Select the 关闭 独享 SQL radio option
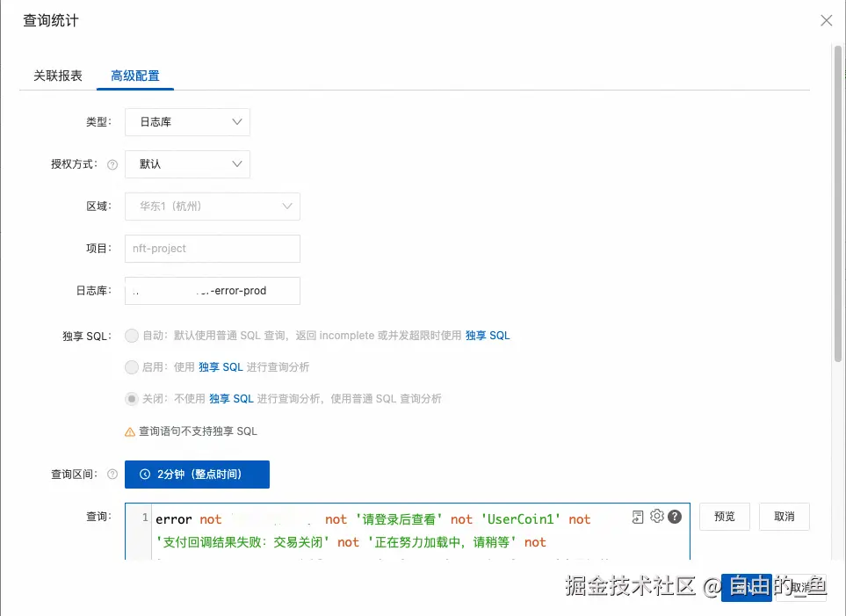 (132, 399)
